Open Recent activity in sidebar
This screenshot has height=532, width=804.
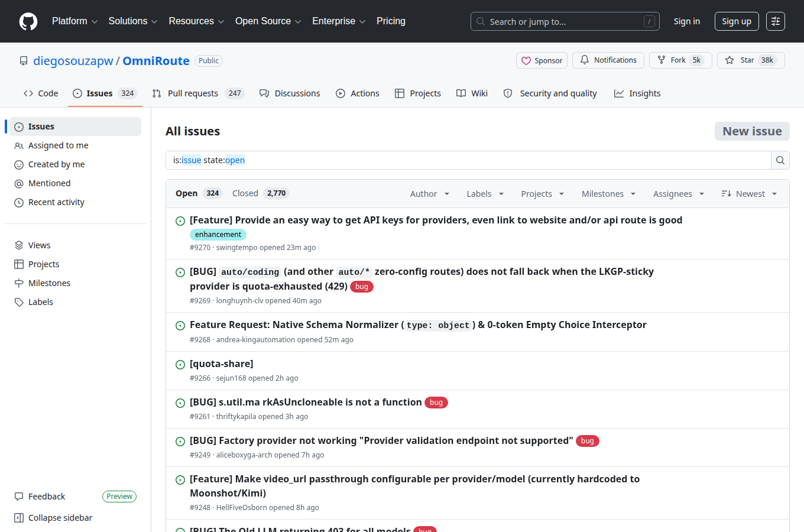tap(75, 202)
